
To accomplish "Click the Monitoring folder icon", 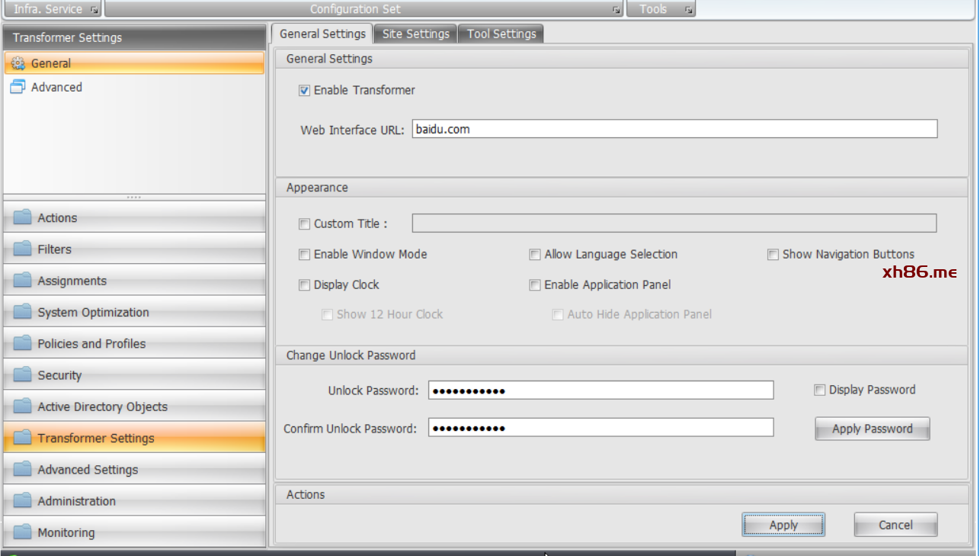I will 23,532.
